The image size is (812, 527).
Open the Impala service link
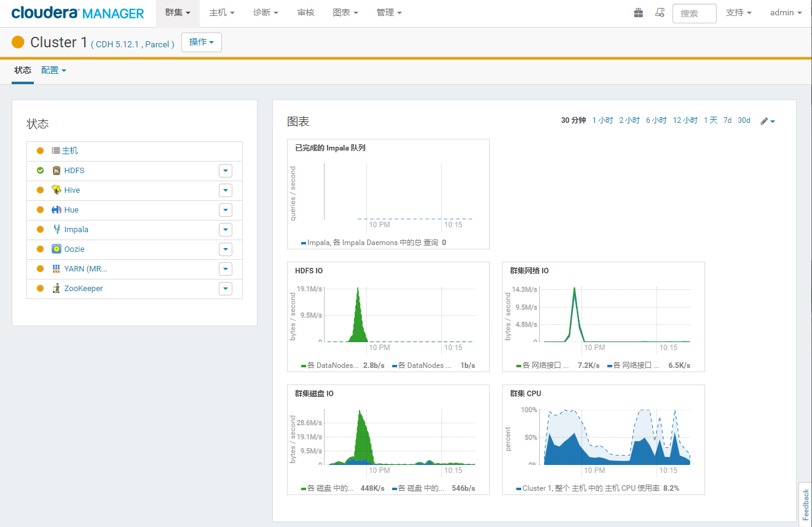pyautogui.click(x=76, y=229)
